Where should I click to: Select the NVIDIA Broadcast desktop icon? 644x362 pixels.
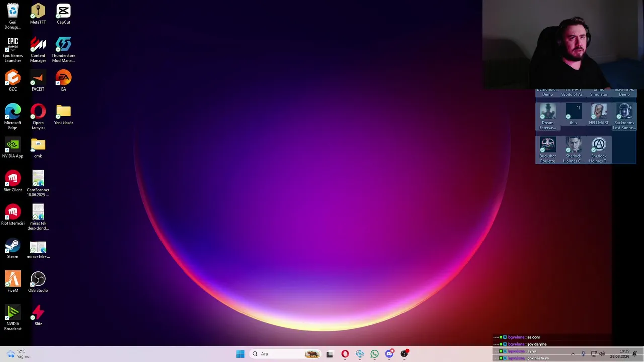[x=13, y=318]
